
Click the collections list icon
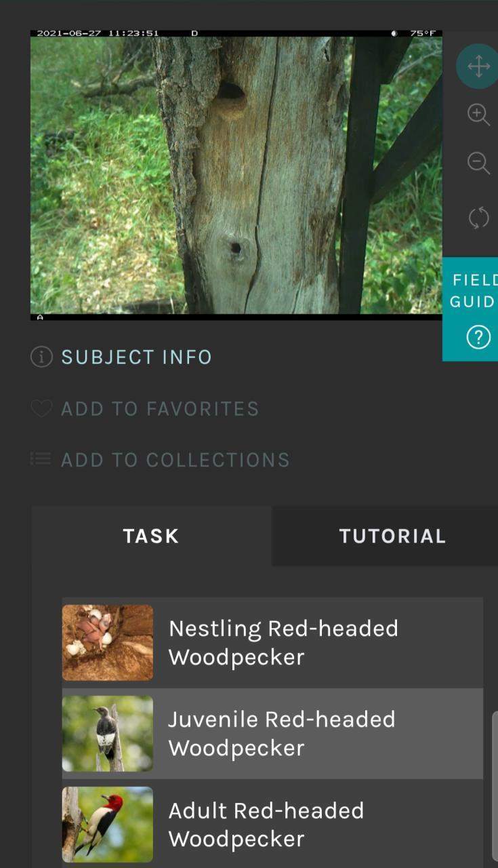(41, 460)
